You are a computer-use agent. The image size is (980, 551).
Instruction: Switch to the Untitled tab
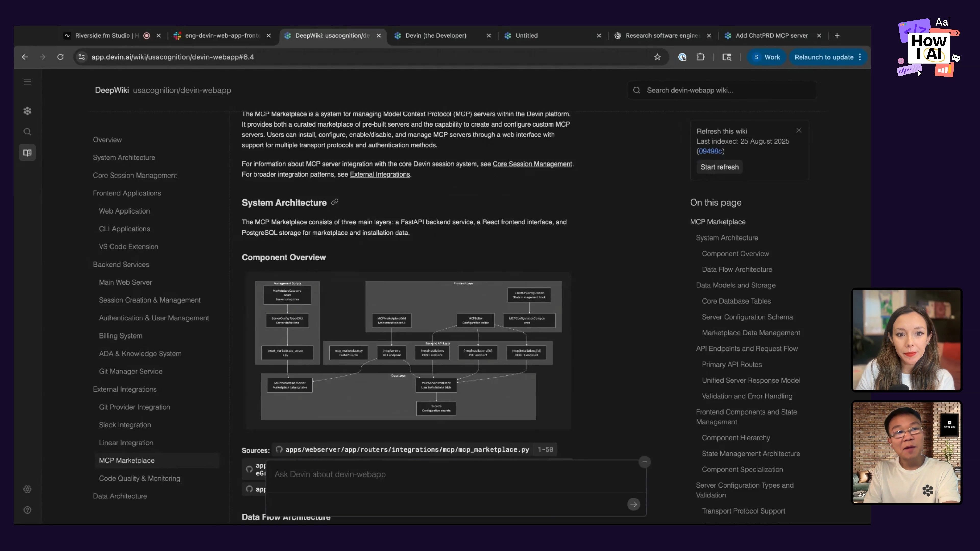coord(526,36)
